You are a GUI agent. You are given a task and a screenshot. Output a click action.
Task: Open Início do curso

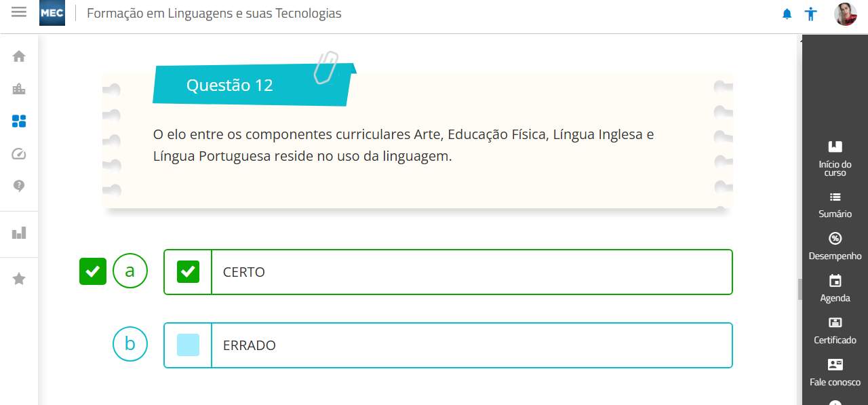835,157
